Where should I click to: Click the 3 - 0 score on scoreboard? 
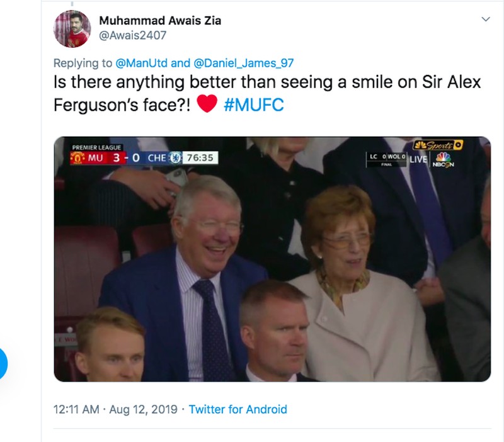point(125,157)
